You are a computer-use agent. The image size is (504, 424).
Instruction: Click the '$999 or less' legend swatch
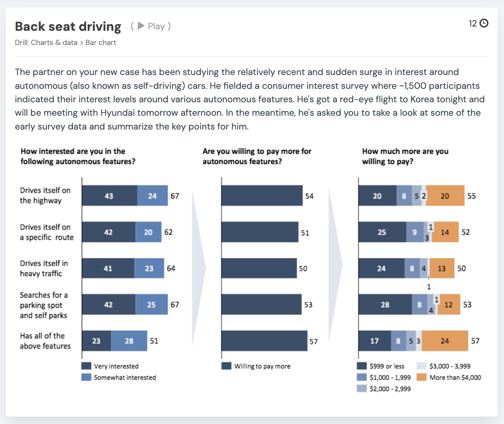coord(362,366)
